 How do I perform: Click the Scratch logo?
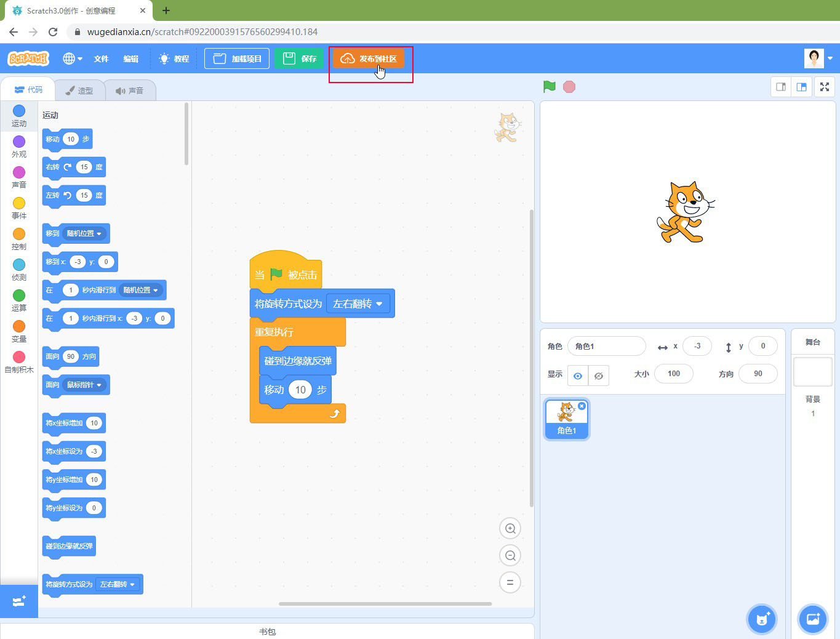point(28,58)
